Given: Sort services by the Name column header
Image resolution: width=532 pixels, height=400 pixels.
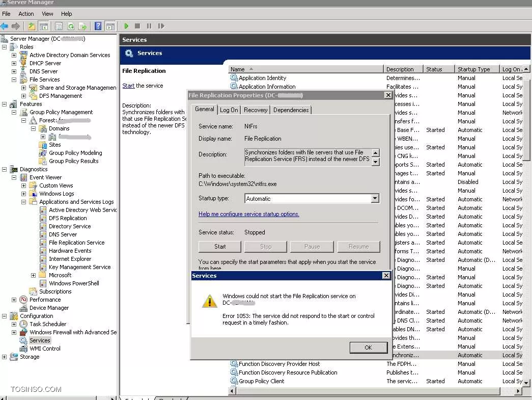Looking at the screenshot, I should [305, 69].
